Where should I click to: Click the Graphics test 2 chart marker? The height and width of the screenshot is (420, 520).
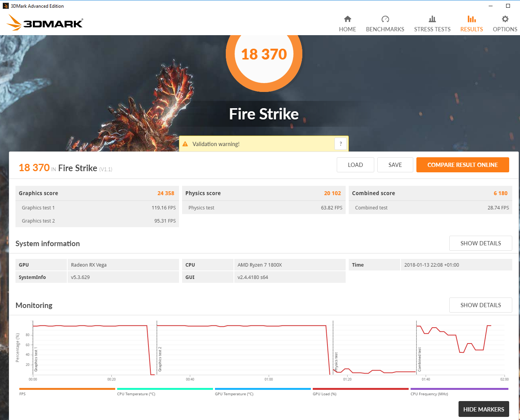[x=160, y=359]
